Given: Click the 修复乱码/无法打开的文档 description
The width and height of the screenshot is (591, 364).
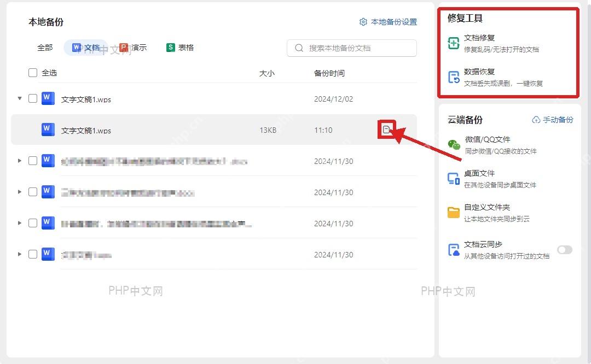Looking at the screenshot, I should coord(501,49).
